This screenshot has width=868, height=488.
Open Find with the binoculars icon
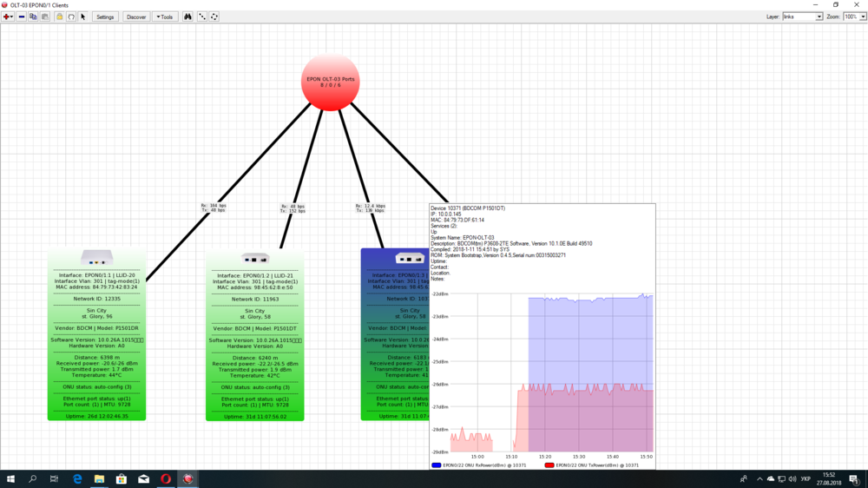[x=187, y=16]
